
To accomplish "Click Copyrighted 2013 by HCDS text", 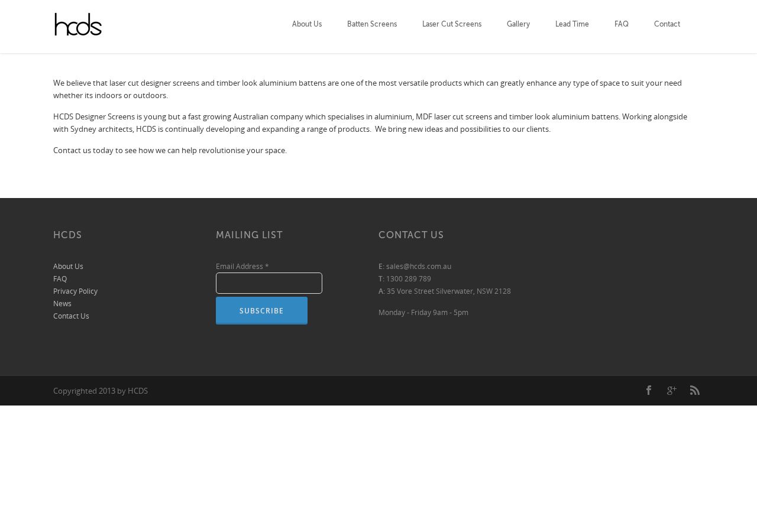I will point(101,391).
